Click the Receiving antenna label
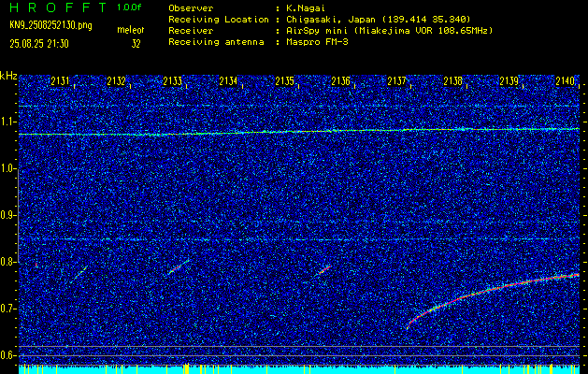Viewport: 588px width, 374px height. click(x=216, y=42)
